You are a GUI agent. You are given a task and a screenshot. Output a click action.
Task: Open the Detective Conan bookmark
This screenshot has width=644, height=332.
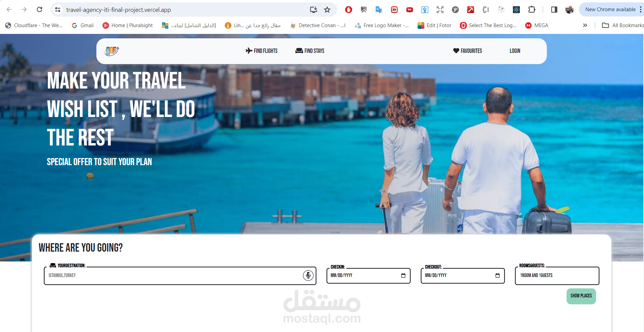point(318,25)
